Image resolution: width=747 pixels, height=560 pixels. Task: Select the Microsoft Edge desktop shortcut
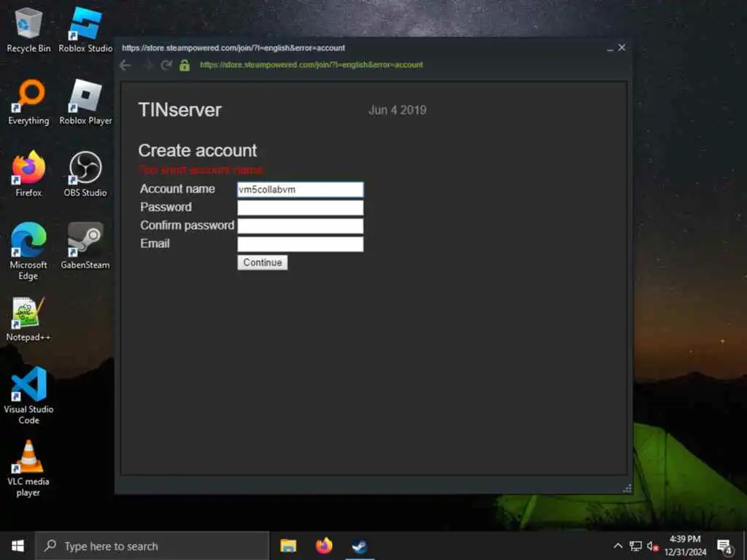pyautogui.click(x=28, y=251)
